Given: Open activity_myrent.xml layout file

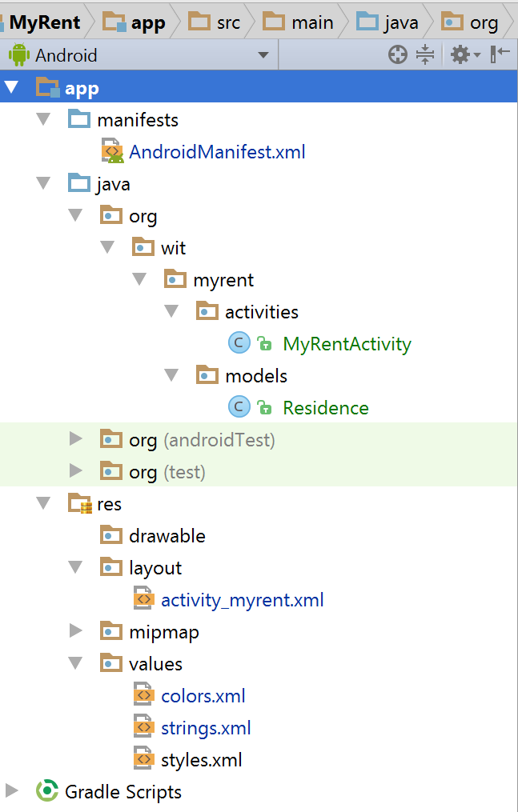Looking at the screenshot, I should (242, 600).
